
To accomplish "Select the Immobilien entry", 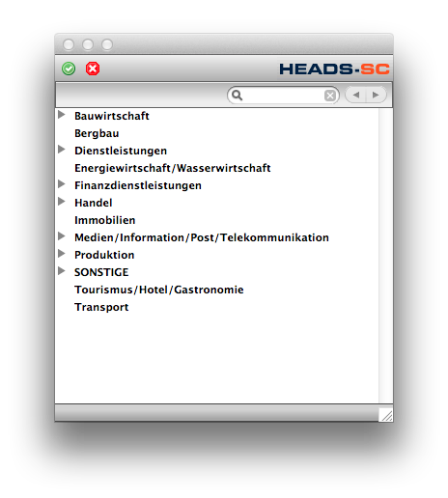I will (105, 220).
